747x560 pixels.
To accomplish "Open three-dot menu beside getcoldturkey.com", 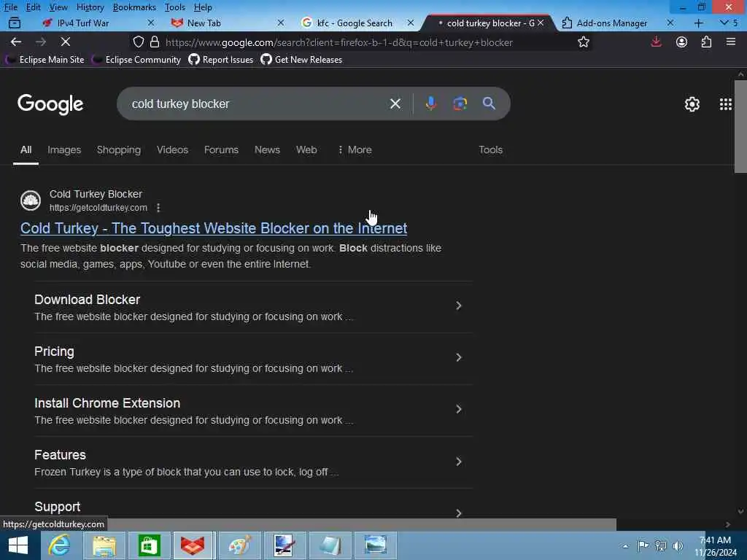I will (x=158, y=208).
